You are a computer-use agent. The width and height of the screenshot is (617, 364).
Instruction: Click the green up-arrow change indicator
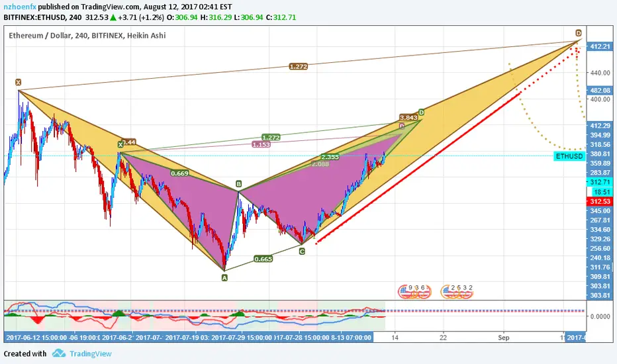[113, 17]
